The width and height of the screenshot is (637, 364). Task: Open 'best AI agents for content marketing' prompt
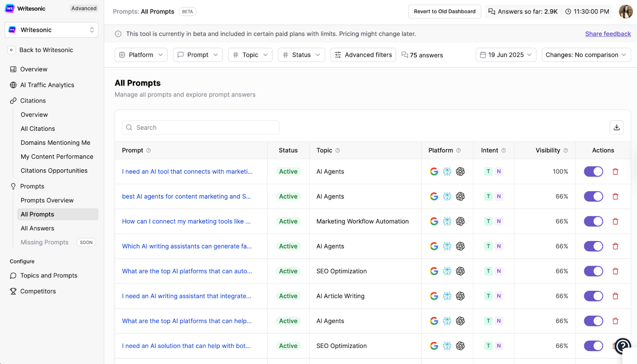pos(186,196)
